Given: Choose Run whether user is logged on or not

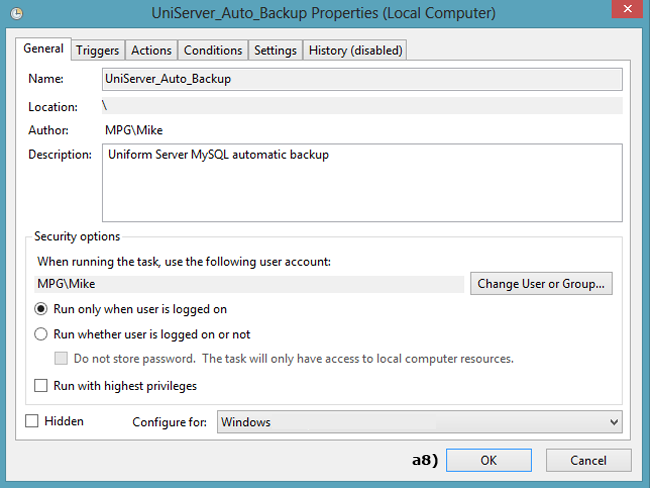Looking at the screenshot, I should pyautogui.click(x=42, y=335).
